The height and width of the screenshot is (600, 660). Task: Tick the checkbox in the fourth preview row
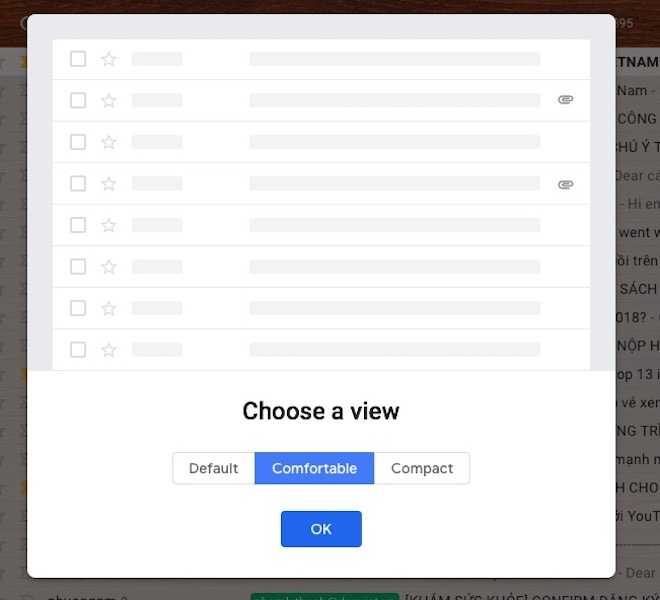(x=78, y=184)
